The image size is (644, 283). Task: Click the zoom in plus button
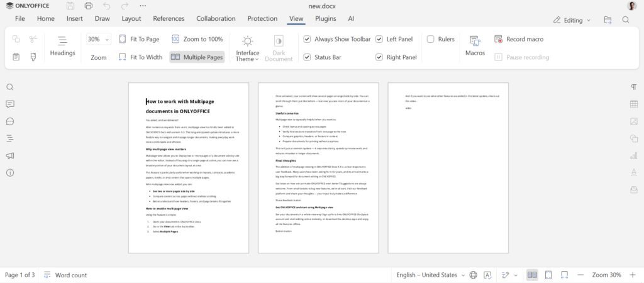(x=633, y=275)
